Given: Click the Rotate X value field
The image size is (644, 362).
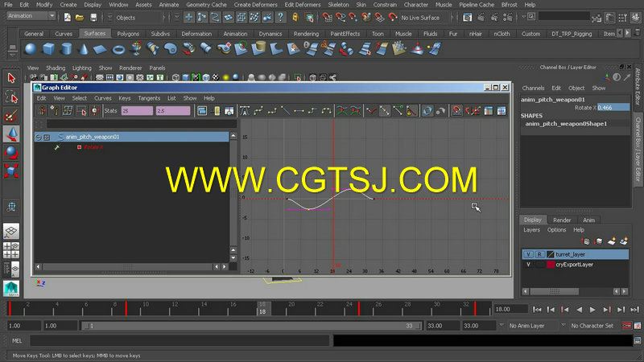Looking at the screenshot, I should [x=613, y=108].
